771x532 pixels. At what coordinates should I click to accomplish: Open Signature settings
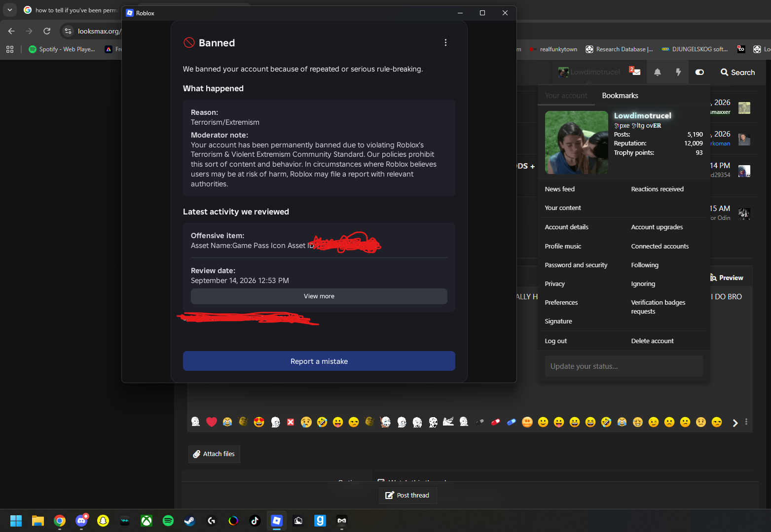click(x=558, y=321)
